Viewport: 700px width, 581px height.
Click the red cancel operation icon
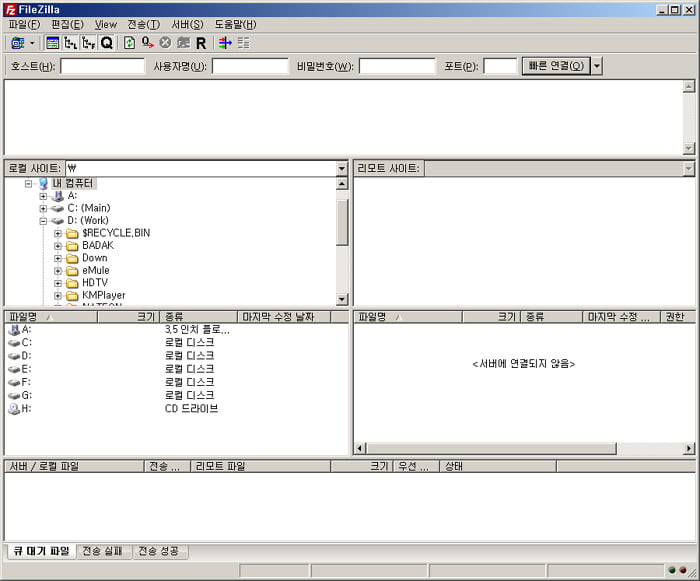[x=165, y=43]
